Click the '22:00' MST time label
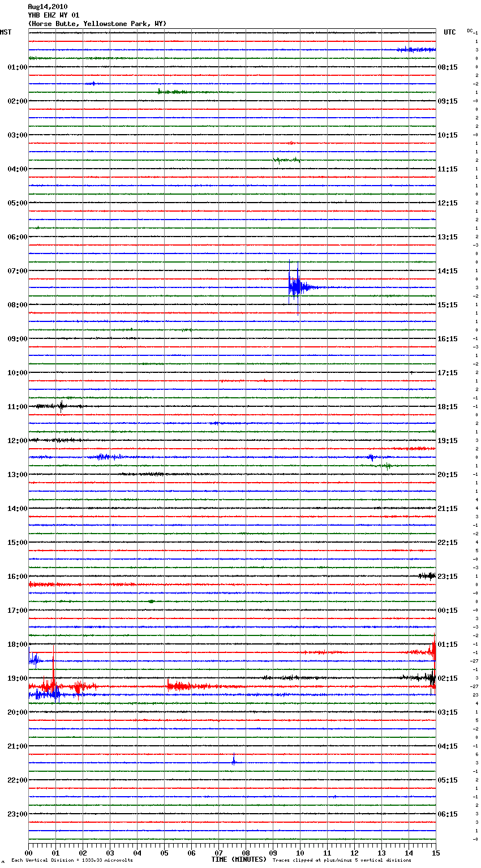The width and height of the screenshot is (481, 868). tap(18, 780)
